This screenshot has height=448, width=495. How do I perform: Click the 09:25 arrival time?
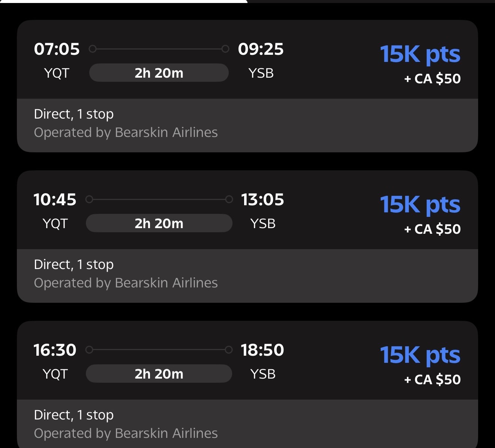click(x=261, y=49)
